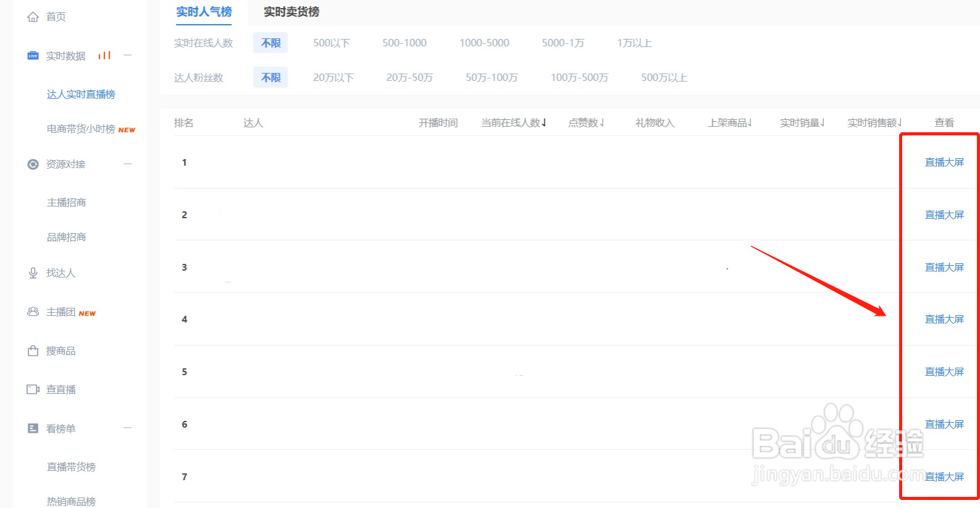Switch to the 实时卖货榜 tab
The height and width of the screenshot is (508, 980).
[x=291, y=12]
